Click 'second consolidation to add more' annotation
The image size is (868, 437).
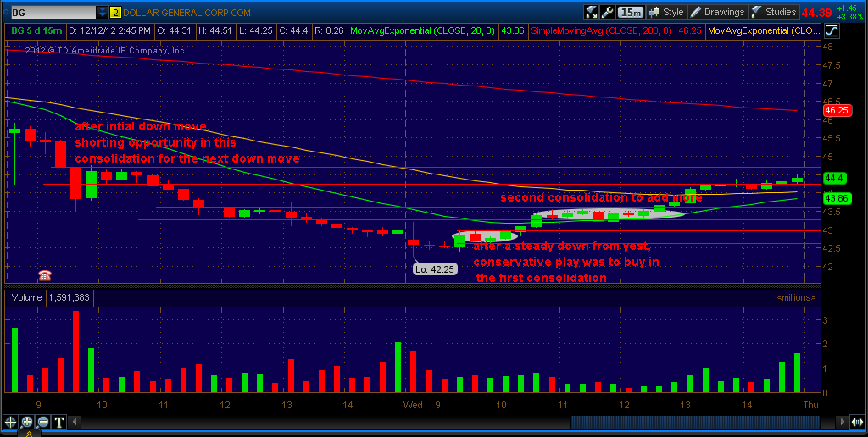coord(601,197)
